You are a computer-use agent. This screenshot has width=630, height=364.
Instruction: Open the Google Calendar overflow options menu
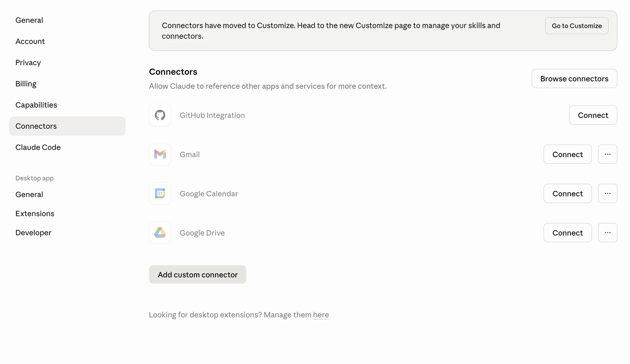(608, 193)
